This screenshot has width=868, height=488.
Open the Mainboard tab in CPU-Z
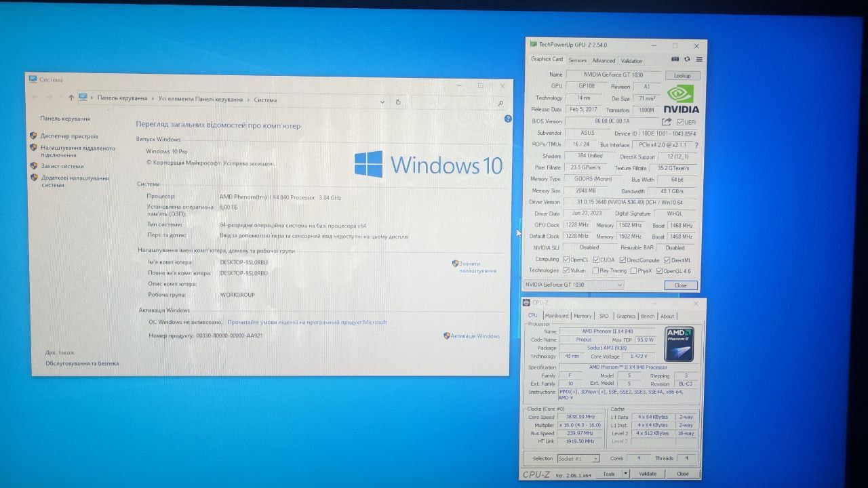(x=557, y=316)
